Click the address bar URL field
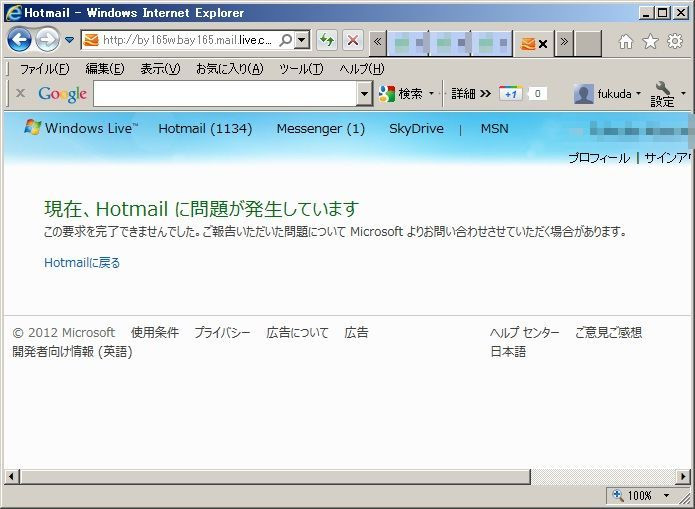The height and width of the screenshot is (509, 695). 186,41
